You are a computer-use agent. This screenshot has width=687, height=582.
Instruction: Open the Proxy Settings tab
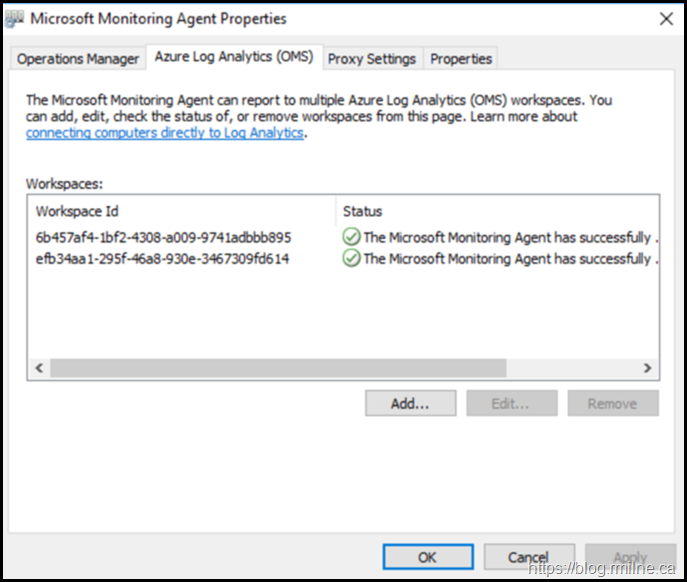[x=371, y=59]
